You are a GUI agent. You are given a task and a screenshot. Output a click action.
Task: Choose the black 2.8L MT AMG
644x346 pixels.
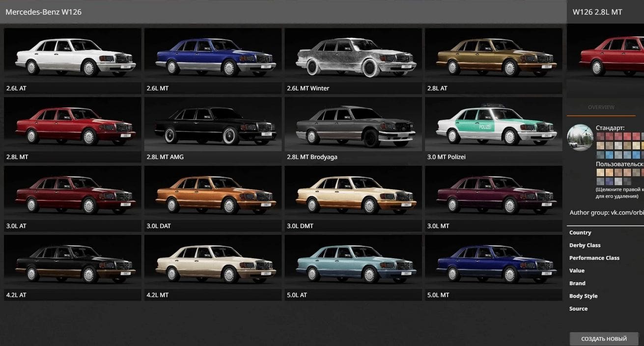point(213,126)
